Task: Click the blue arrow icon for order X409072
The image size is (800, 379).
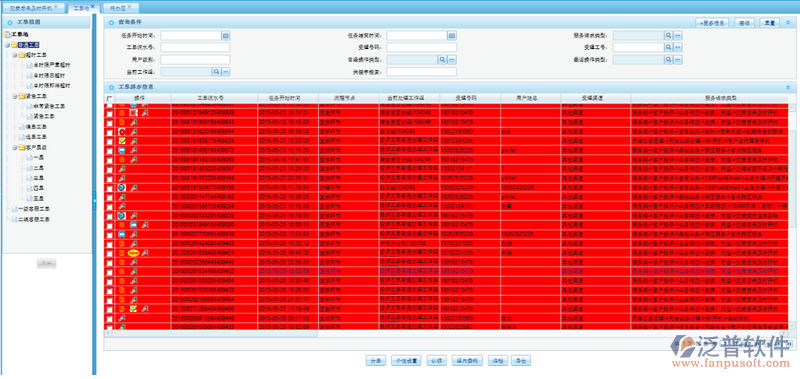Action: point(122,150)
